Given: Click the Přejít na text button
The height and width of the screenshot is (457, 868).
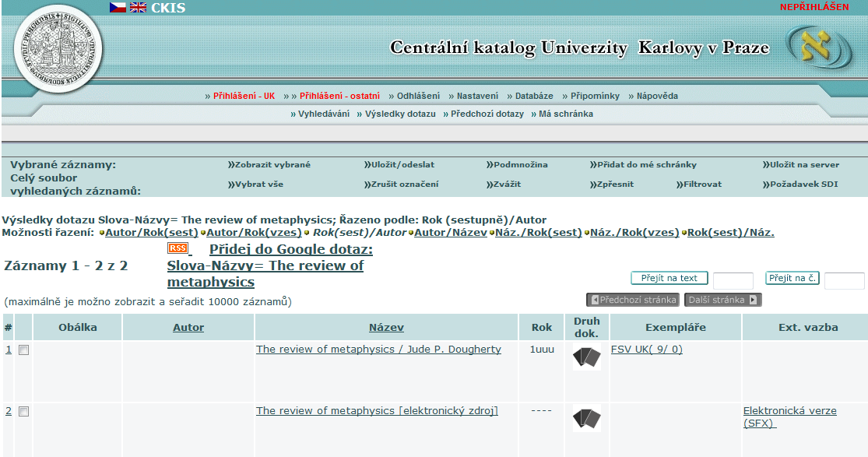Looking at the screenshot, I should [x=669, y=278].
